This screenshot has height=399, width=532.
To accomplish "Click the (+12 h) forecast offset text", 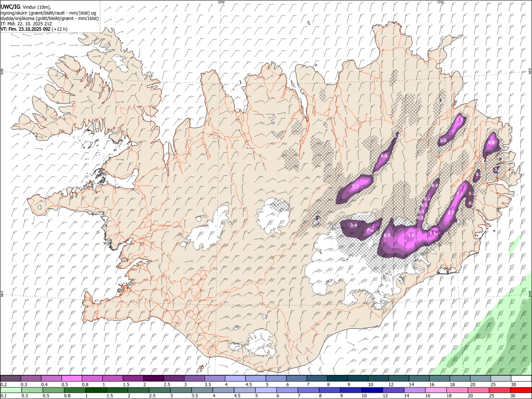I will 60,29.
